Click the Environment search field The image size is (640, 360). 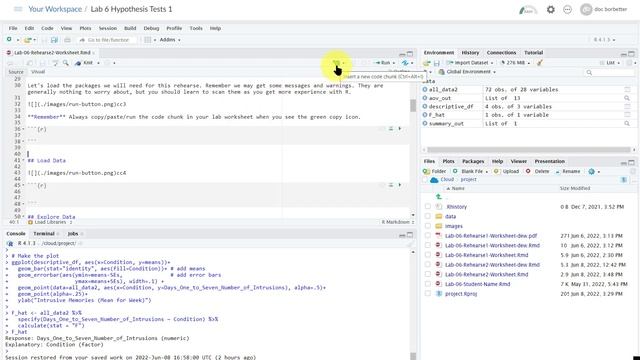pyautogui.click(x=609, y=72)
